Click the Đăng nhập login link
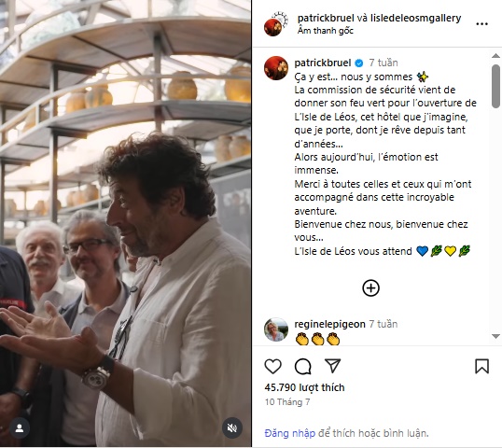Screen dimensions: 502x448 click(x=290, y=433)
